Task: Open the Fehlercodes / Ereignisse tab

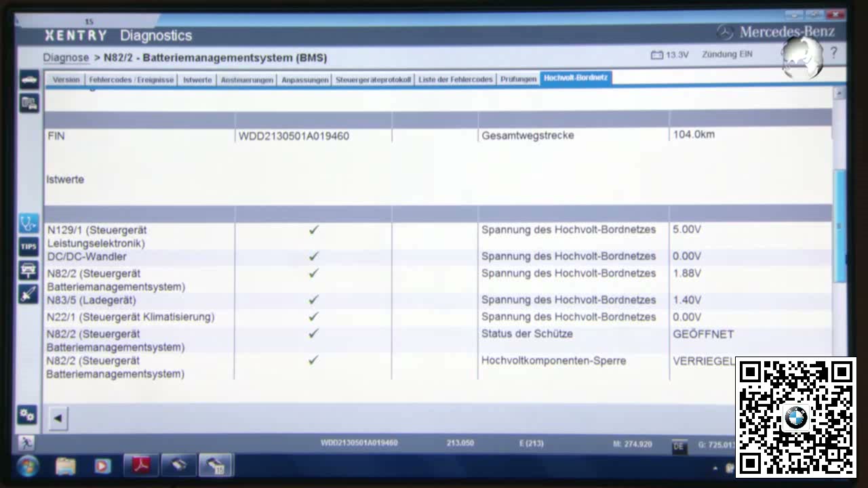Action: point(132,79)
